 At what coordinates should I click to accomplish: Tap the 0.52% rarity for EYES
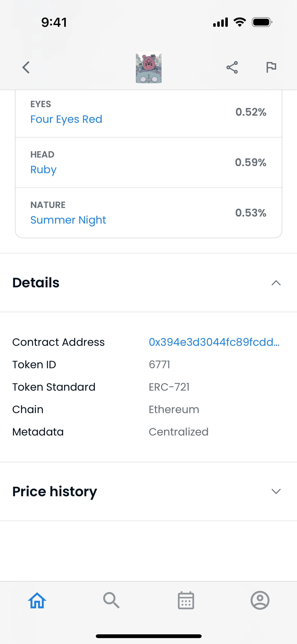point(251,112)
